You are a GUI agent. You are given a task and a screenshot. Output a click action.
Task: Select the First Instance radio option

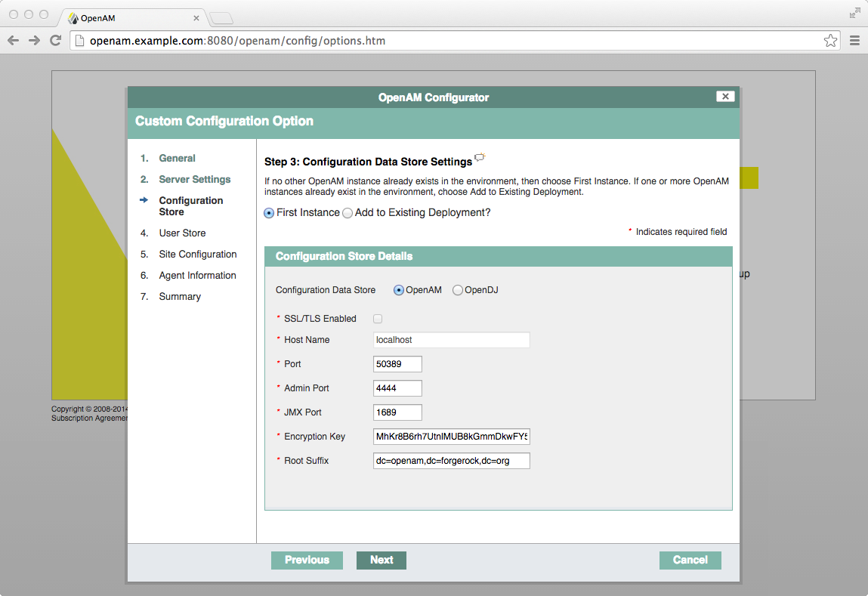(269, 213)
